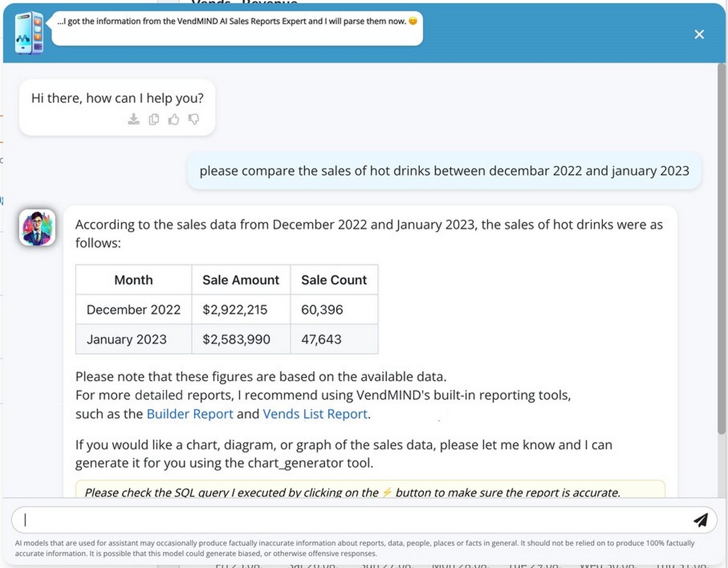Click the AI assistant avatar picture

pyautogui.click(x=37, y=228)
